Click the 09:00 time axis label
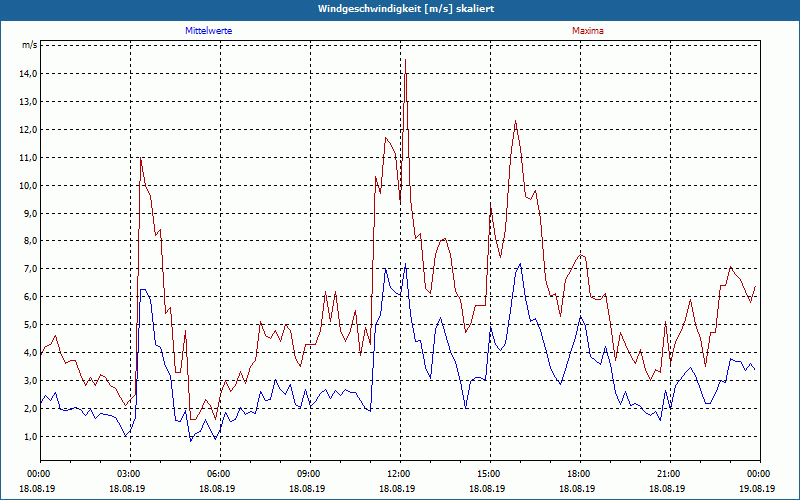The image size is (800, 500). pyautogui.click(x=308, y=474)
